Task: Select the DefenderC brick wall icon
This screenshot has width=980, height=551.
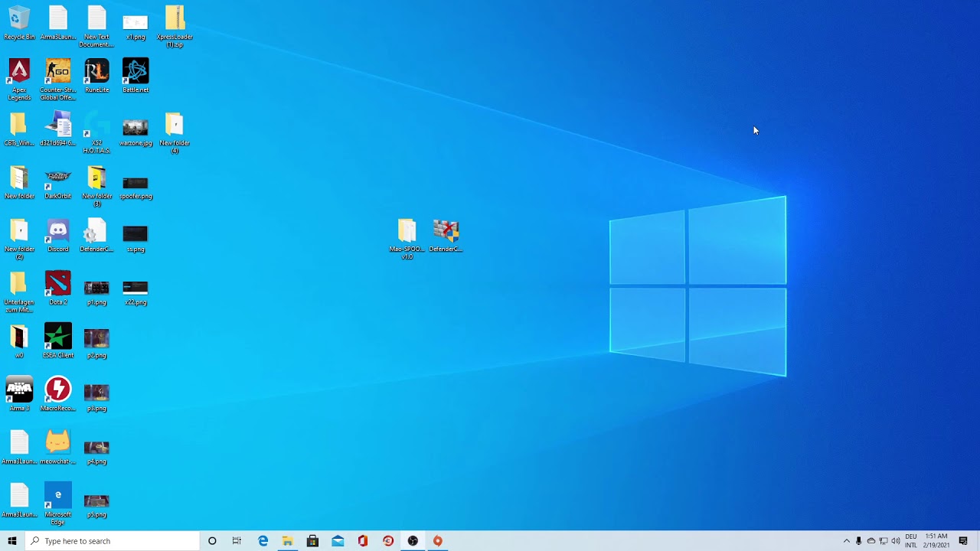Action: pyautogui.click(x=446, y=235)
